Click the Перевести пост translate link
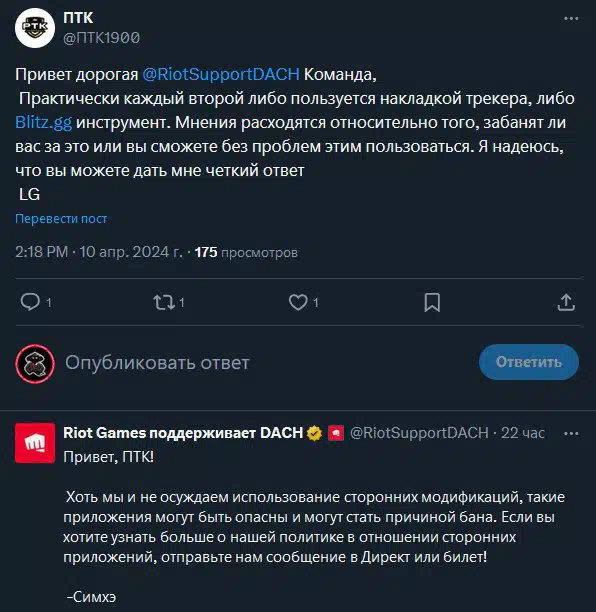Image resolution: width=596 pixels, height=612 pixels. [x=61, y=219]
